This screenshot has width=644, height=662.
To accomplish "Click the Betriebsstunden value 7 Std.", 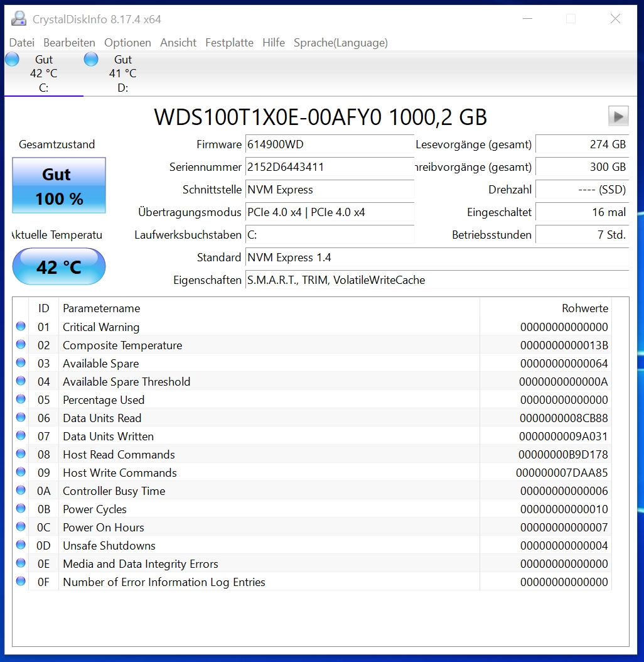I will pyautogui.click(x=582, y=235).
